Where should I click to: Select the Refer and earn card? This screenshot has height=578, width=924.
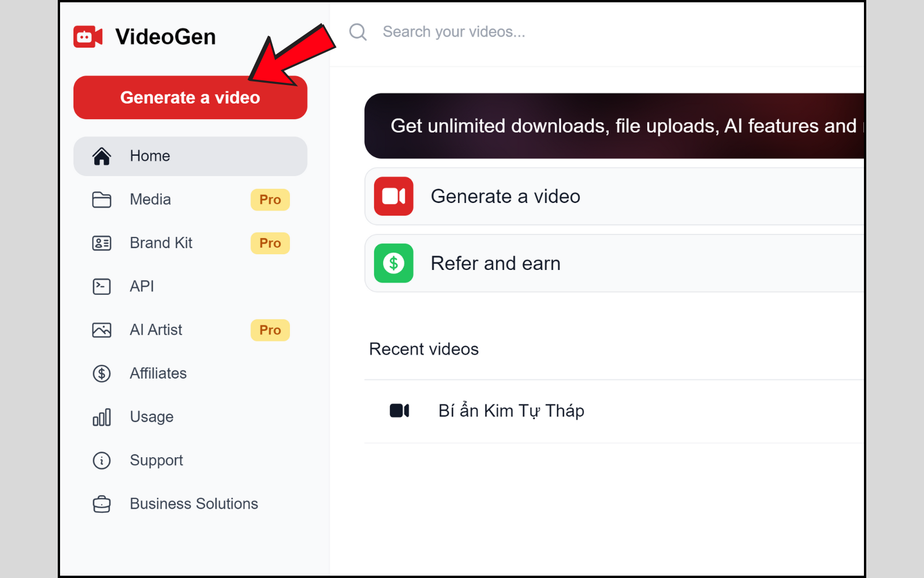pos(614,263)
